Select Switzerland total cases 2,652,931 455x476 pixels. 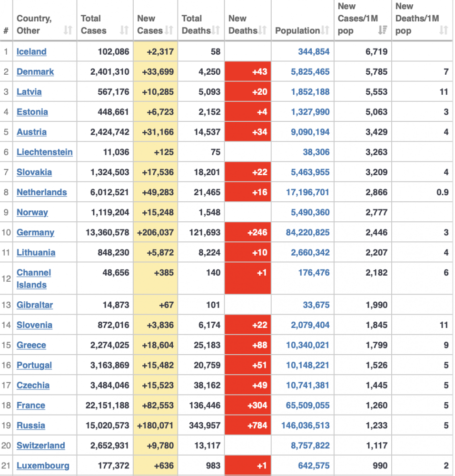[109, 446]
